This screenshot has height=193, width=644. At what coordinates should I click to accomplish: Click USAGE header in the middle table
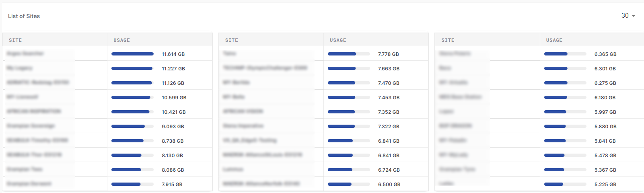pyautogui.click(x=338, y=40)
